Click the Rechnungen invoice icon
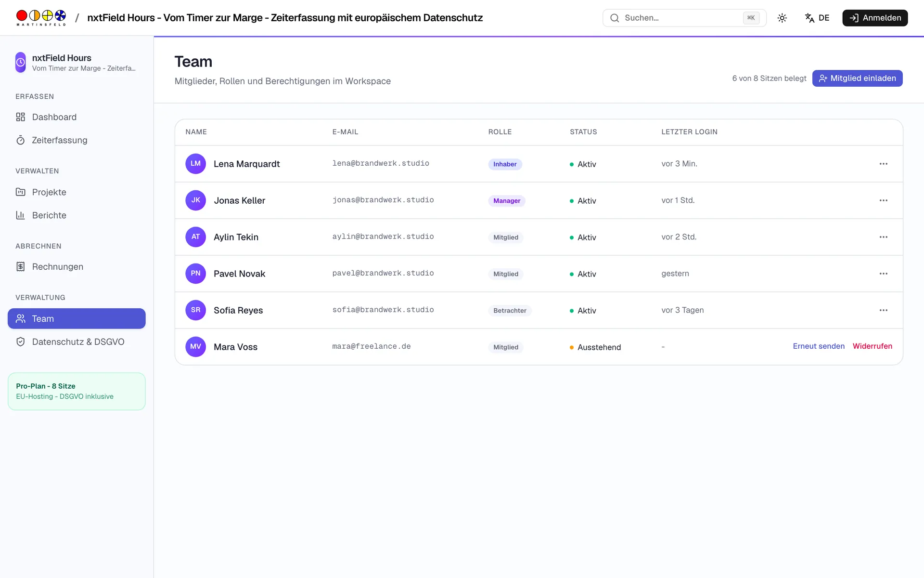The height and width of the screenshot is (578, 924). 20,267
